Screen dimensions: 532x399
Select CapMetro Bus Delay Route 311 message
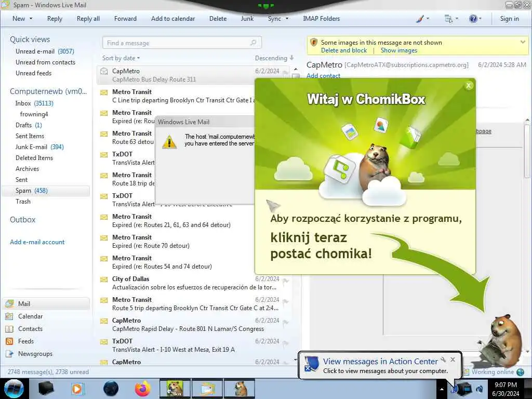tap(193, 75)
